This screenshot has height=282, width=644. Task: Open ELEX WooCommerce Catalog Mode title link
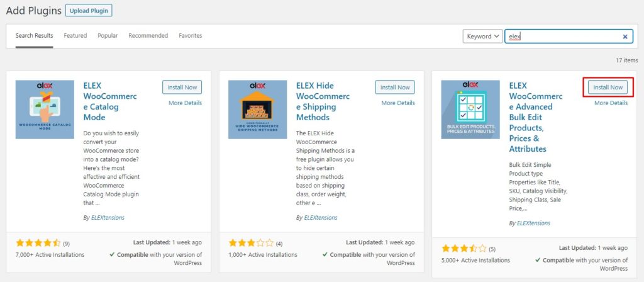(110, 101)
